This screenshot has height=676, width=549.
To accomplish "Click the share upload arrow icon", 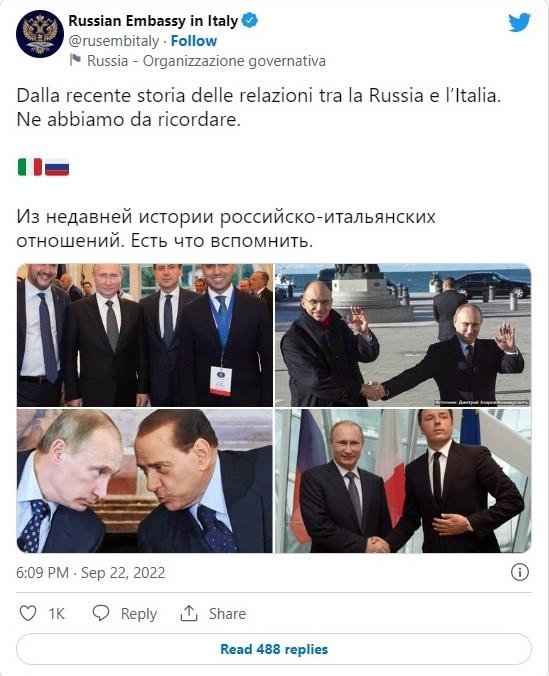I will pos(188,613).
